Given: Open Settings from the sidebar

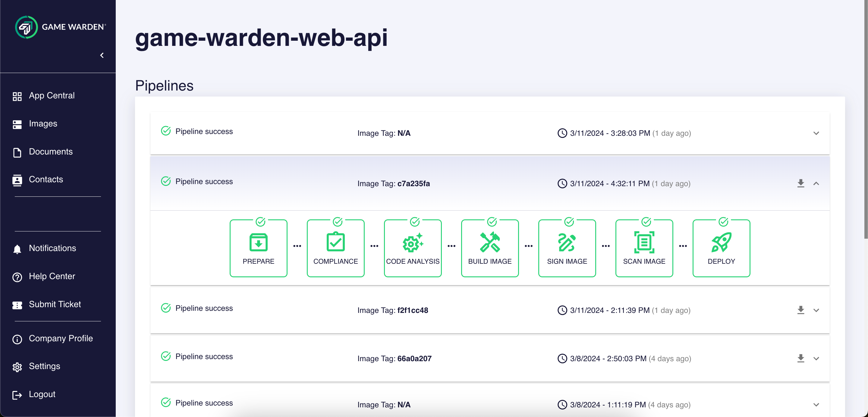Looking at the screenshot, I should coord(44,366).
